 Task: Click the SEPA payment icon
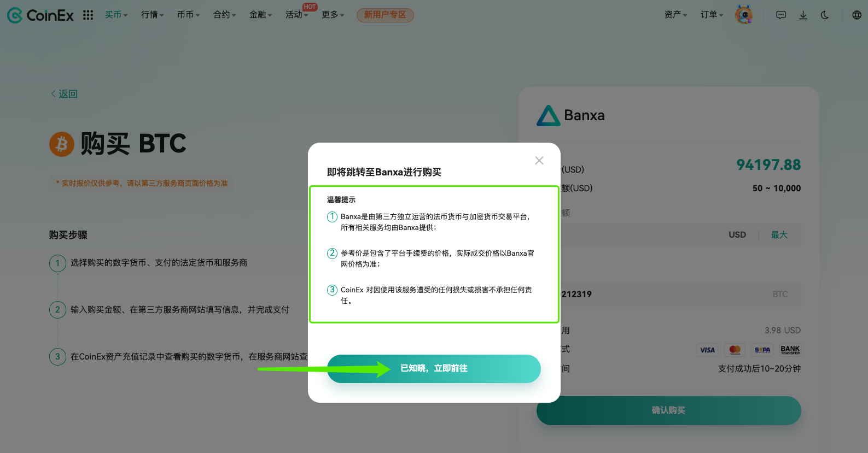pyautogui.click(x=762, y=350)
